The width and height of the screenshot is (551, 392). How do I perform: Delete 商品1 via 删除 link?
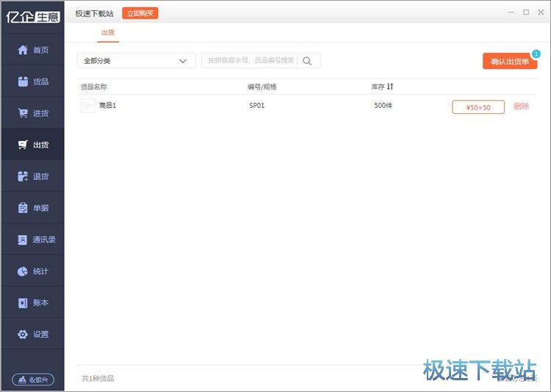click(x=521, y=106)
